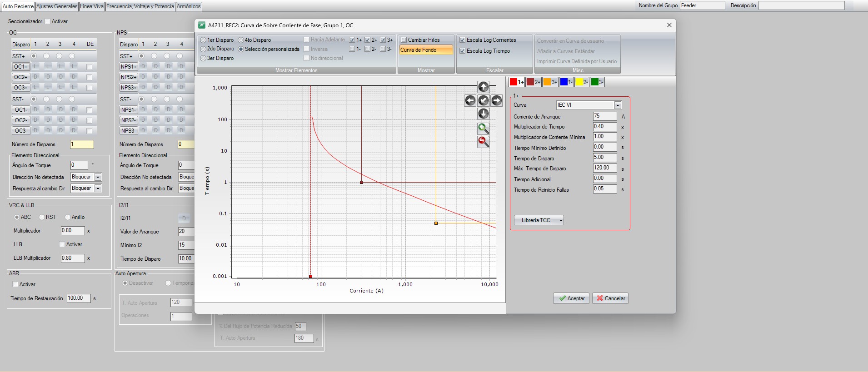Open Frecuencia, Voltaje y Potencia tab
Image resolution: width=868 pixels, height=372 pixels.
(x=140, y=6)
